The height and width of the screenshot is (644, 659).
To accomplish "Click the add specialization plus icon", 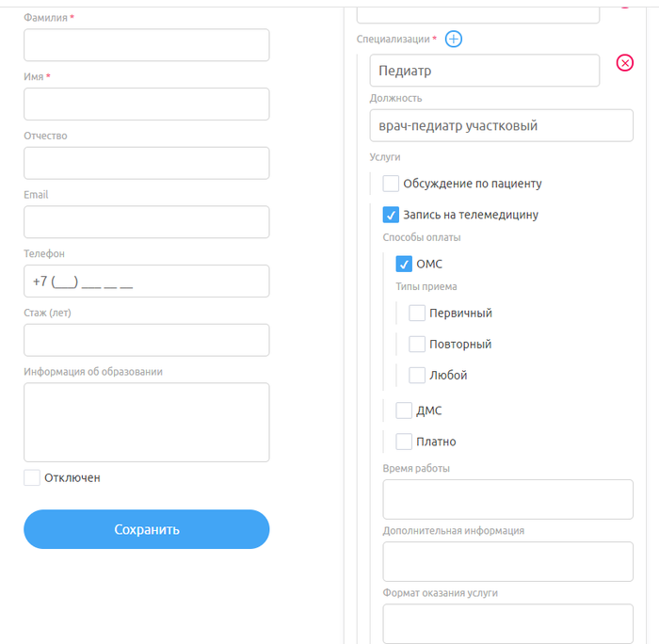I will (x=454, y=39).
